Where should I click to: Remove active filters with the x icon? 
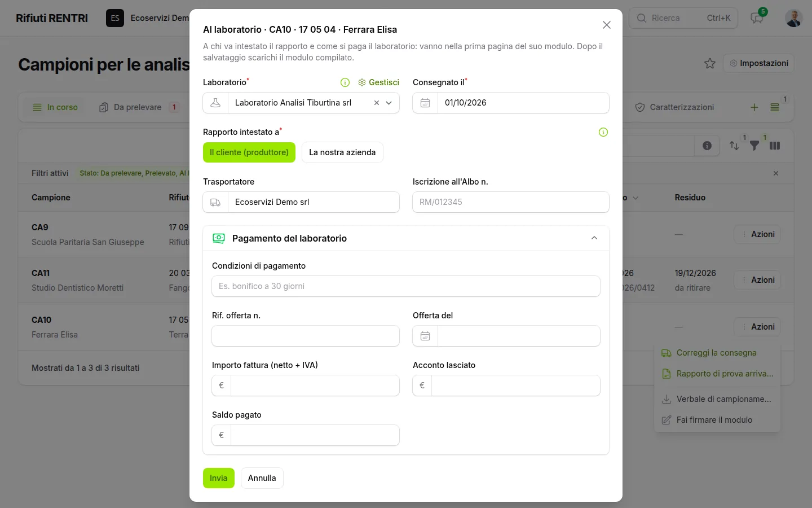(x=776, y=173)
